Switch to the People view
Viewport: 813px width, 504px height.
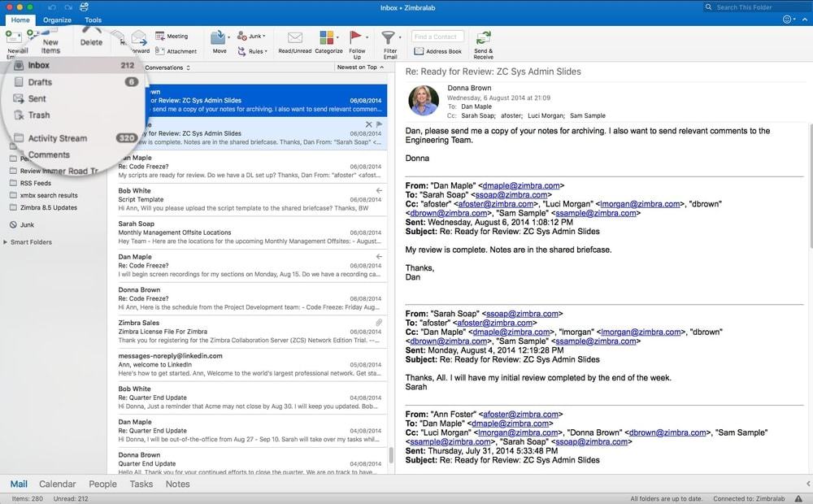(x=102, y=484)
